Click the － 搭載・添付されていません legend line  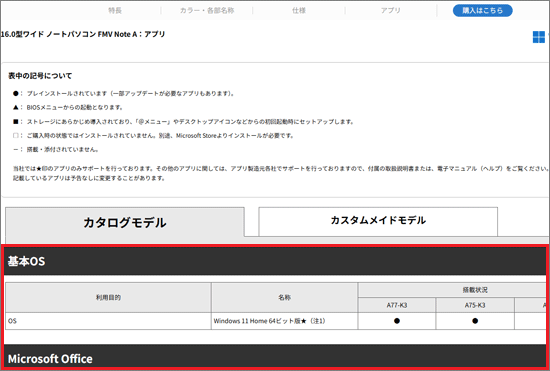pyautogui.click(x=56, y=149)
